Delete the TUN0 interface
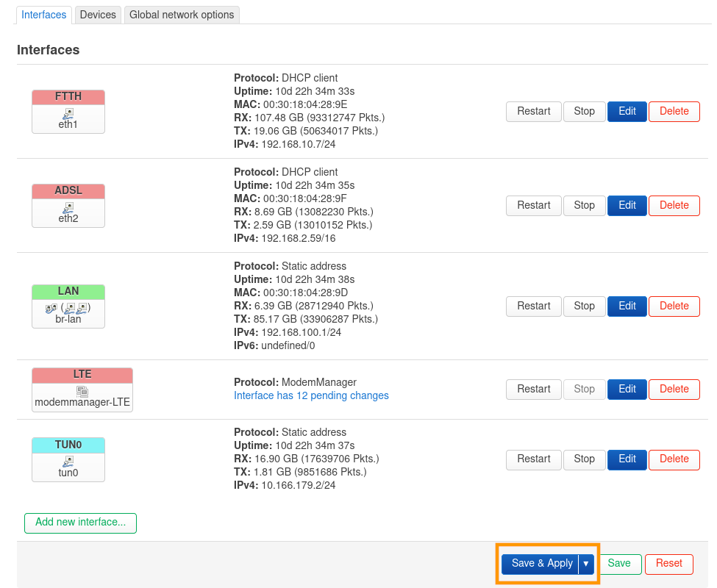717x588 pixels. click(x=674, y=459)
